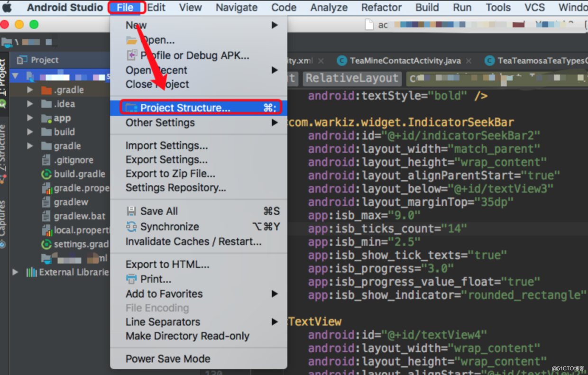Click the app module folder icon
Viewport: 588px width, 375px height.
click(x=46, y=118)
